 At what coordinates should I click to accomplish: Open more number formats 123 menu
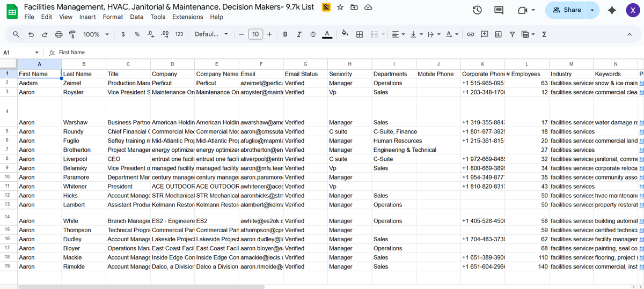pyautogui.click(x=179, y=34)
